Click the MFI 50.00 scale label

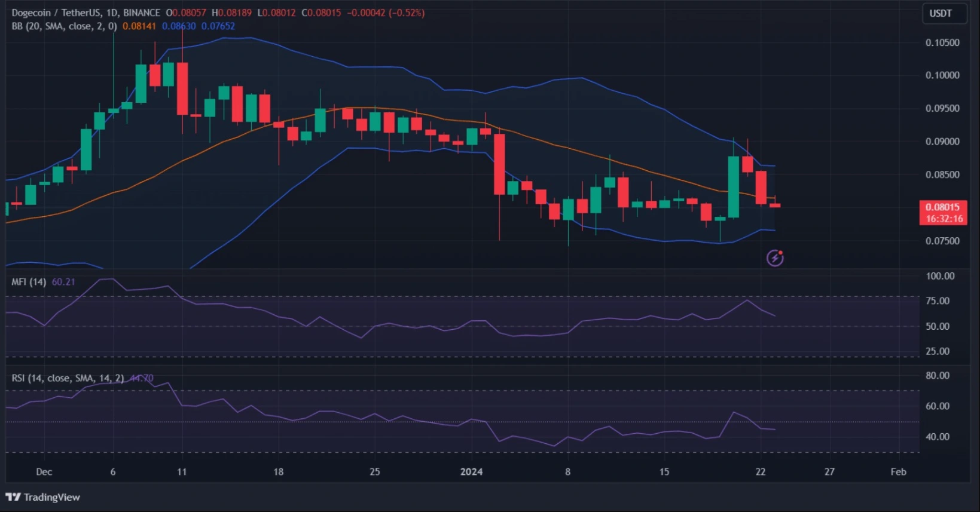[x=938, y=326]
